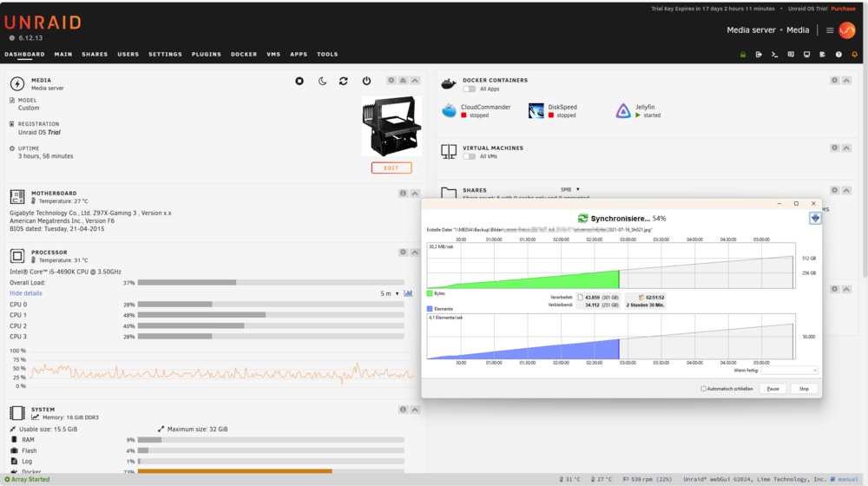The height and width of the screenshot is (486, 868).
Task: Collapse the Media server panel
Action: click(x=415, y=80)
